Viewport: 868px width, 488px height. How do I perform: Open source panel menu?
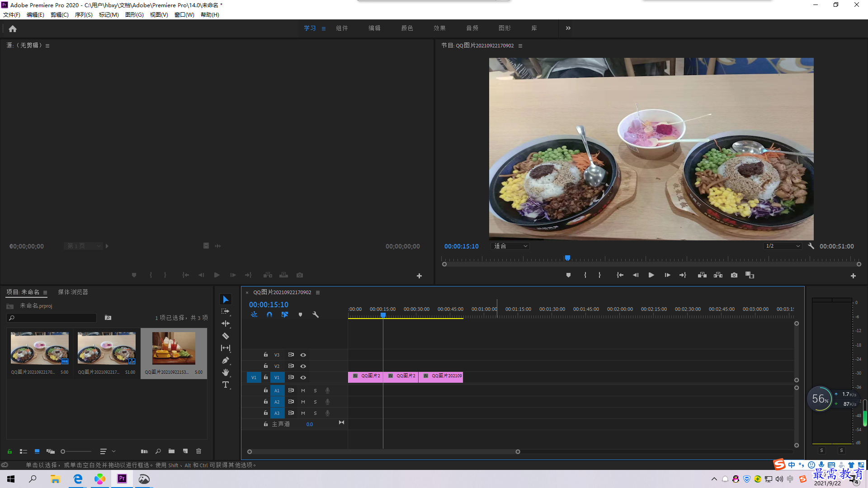(47, 46)
